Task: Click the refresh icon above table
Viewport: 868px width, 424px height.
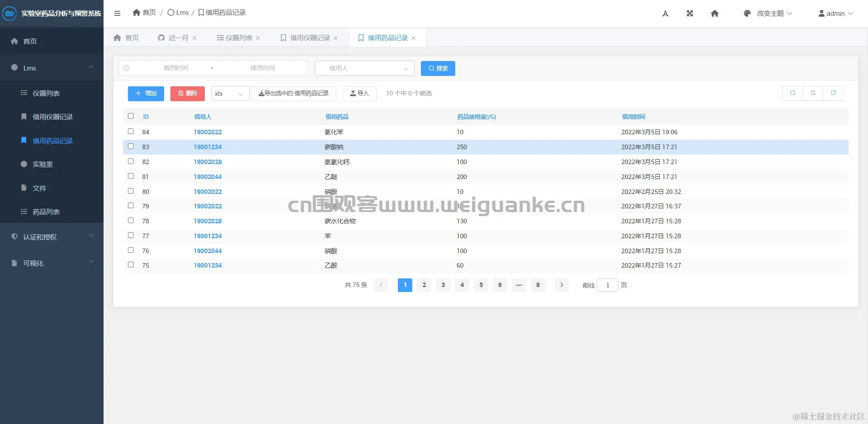Action: (x=813, y=93)
